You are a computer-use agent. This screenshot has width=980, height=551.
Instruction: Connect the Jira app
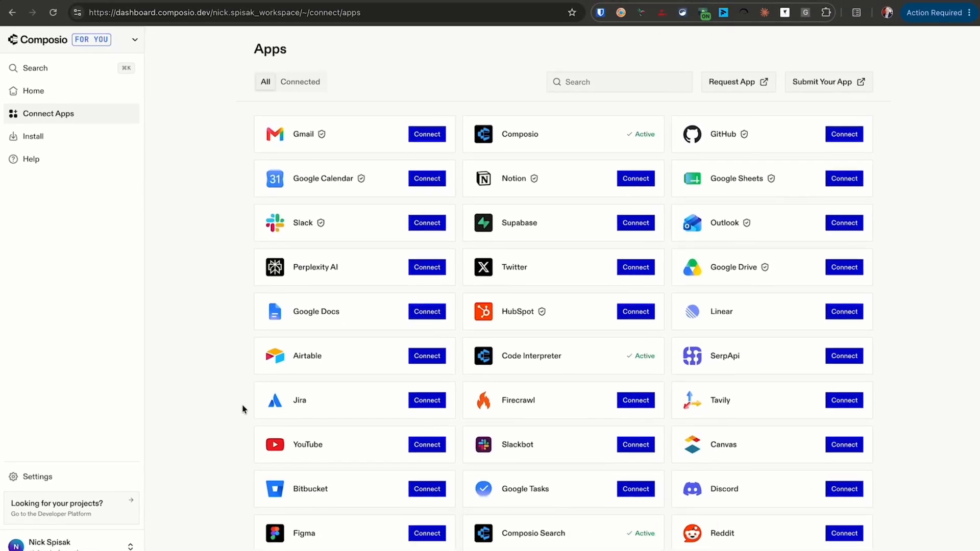[x=427, y=400]
